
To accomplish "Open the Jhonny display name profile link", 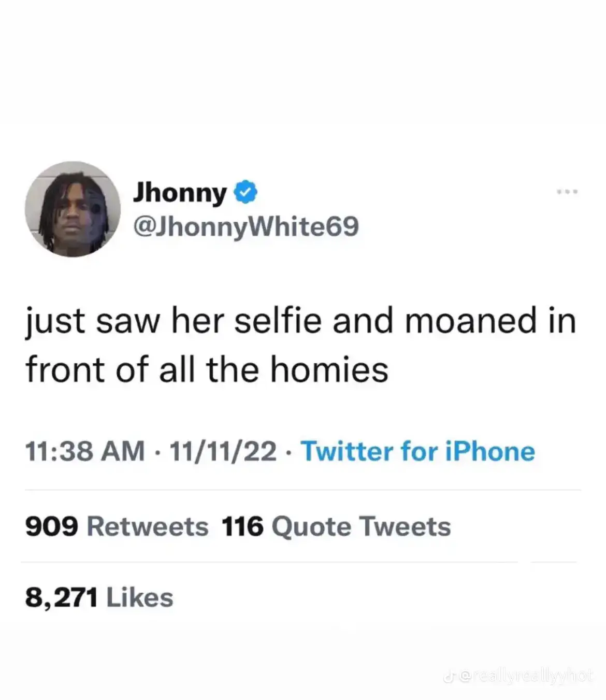I will point(180,193).
